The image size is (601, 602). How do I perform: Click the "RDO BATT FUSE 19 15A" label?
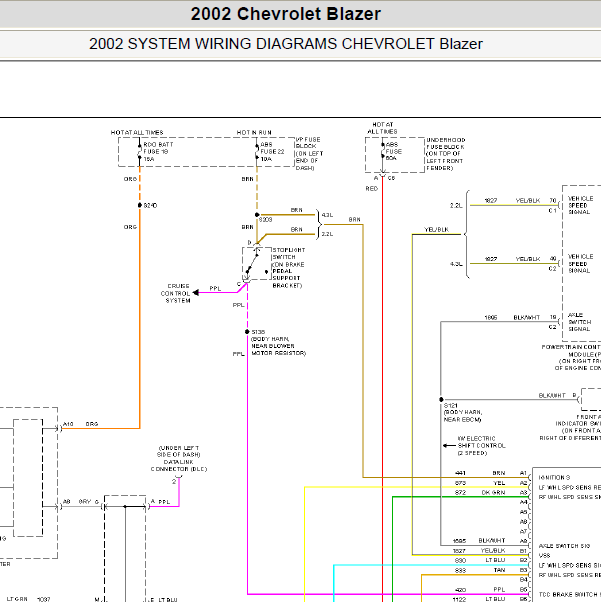pyautogui.click(x=158, y=152)
